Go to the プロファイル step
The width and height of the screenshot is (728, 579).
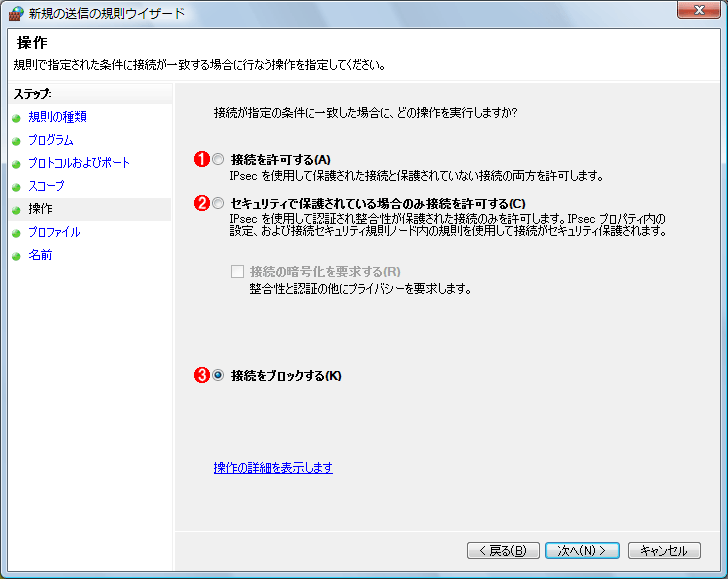point(54,232)
